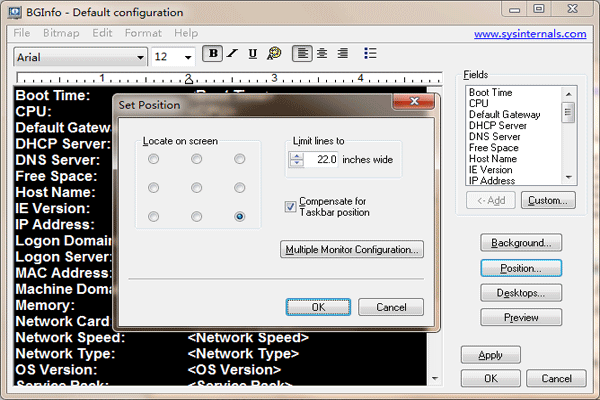Click the Apply button
The height and width of the screenshot is (400, 600).
tap(491, 355)
